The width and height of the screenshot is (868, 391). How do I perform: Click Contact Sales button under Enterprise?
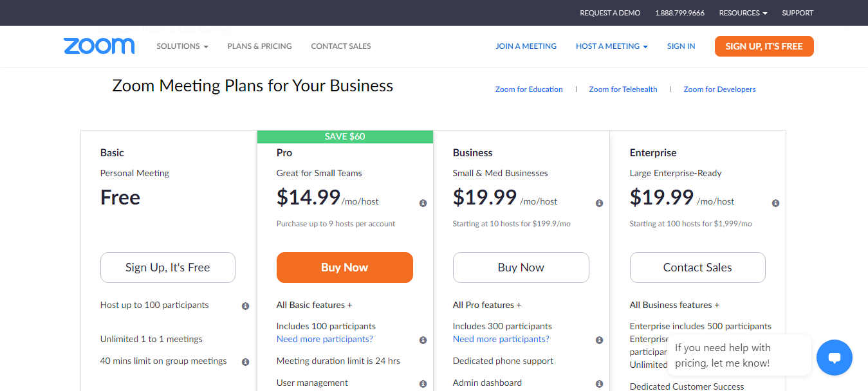coord(697,268)
